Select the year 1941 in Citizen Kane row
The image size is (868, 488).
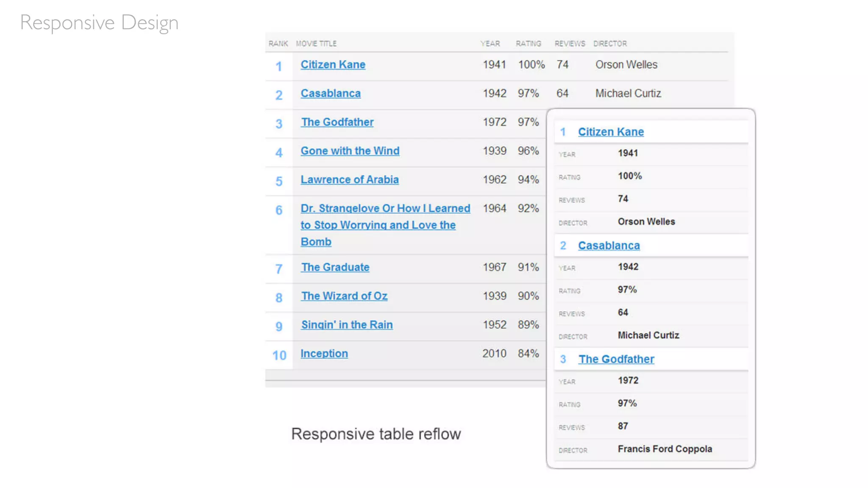click(x=494, y=65)
